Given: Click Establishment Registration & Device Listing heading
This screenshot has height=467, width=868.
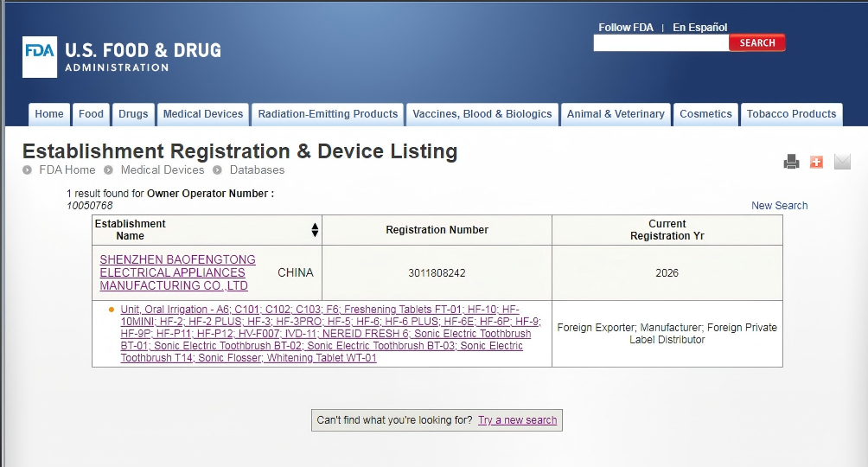Looking at the screenshot, I should click(x=239, y=151).
